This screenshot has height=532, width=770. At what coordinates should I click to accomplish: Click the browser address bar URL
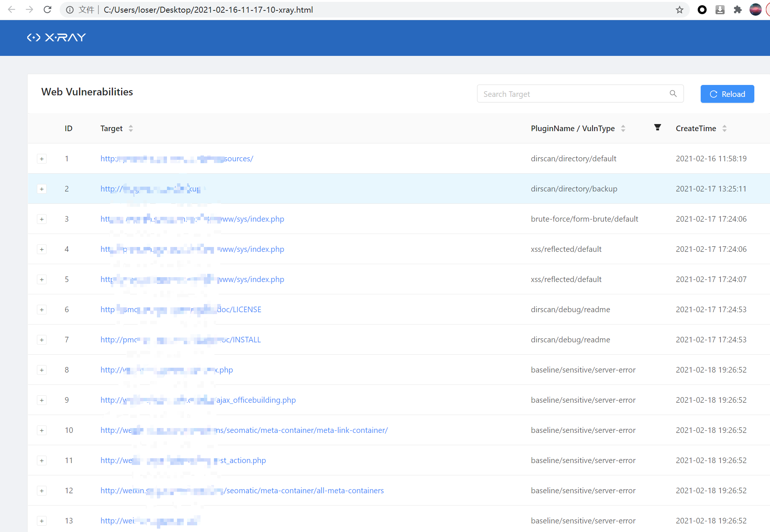[x=208, y=10]
